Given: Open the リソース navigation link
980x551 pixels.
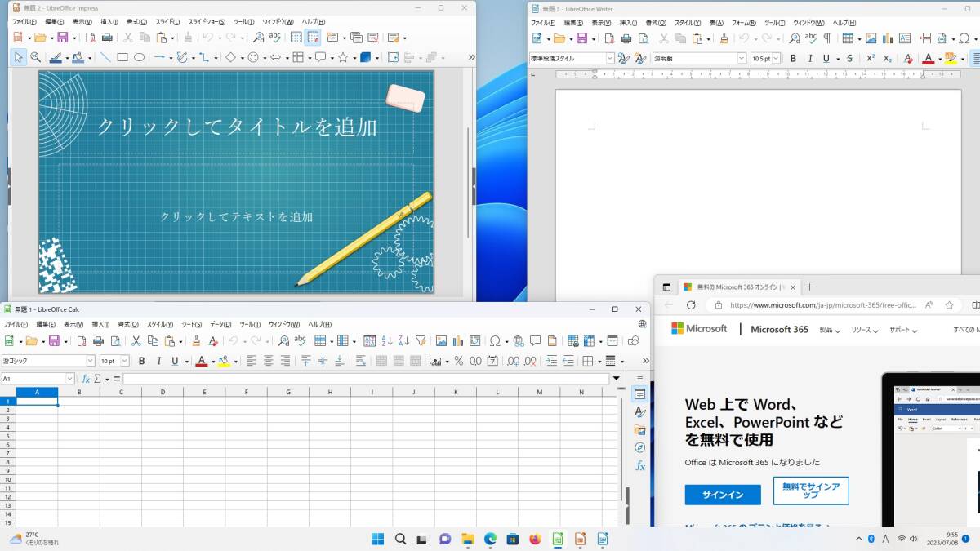Looking at the screenshot, I should pos(865,330).
